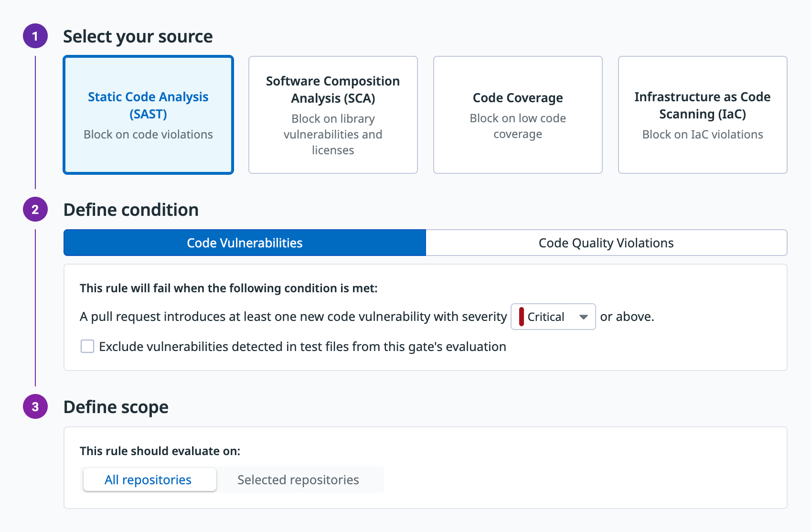
Task: Select the Static Code Analysis (SAST) source card
Action: coord(148,115)
